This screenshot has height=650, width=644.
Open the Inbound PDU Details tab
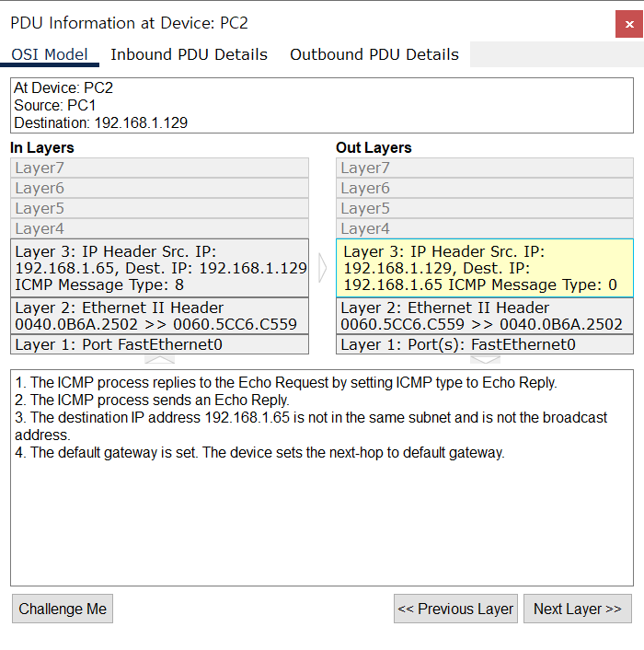(189, 54)
